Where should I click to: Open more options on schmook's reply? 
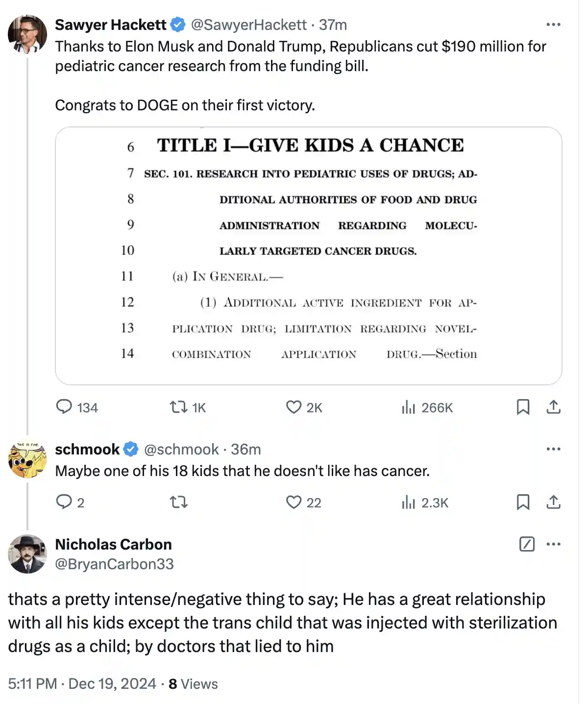click(553, 449)
